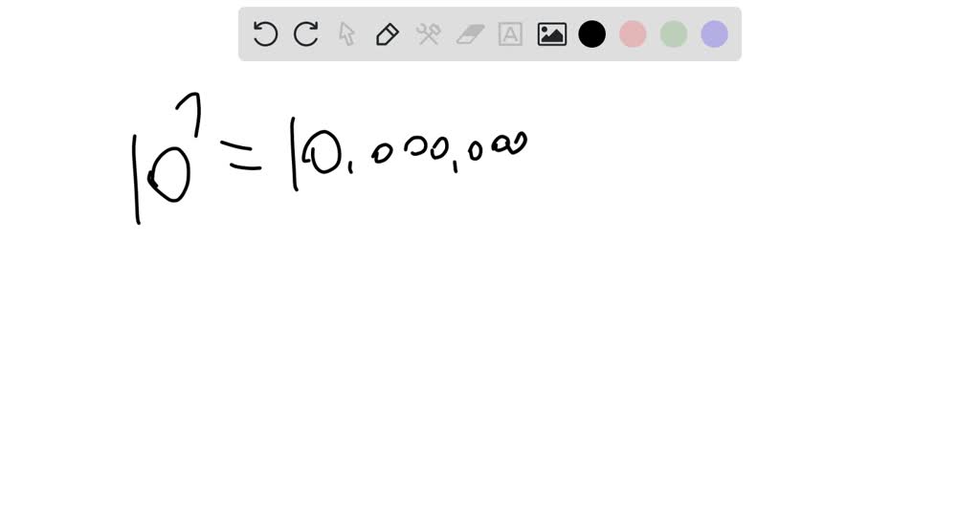The height and width of the screenshot is (528, 980).
Task: Undo the last stroke
Action: [265, 33]
